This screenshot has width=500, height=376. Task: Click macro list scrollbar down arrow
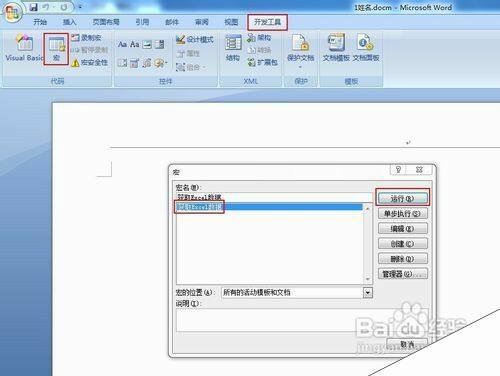367,279
